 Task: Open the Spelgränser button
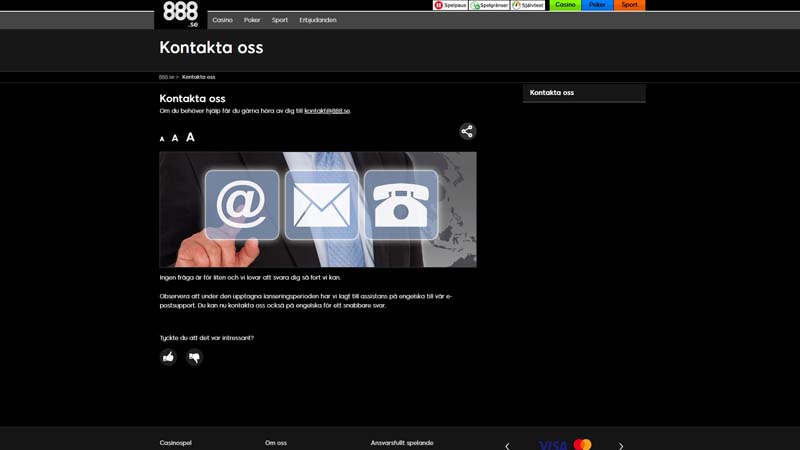489,5
